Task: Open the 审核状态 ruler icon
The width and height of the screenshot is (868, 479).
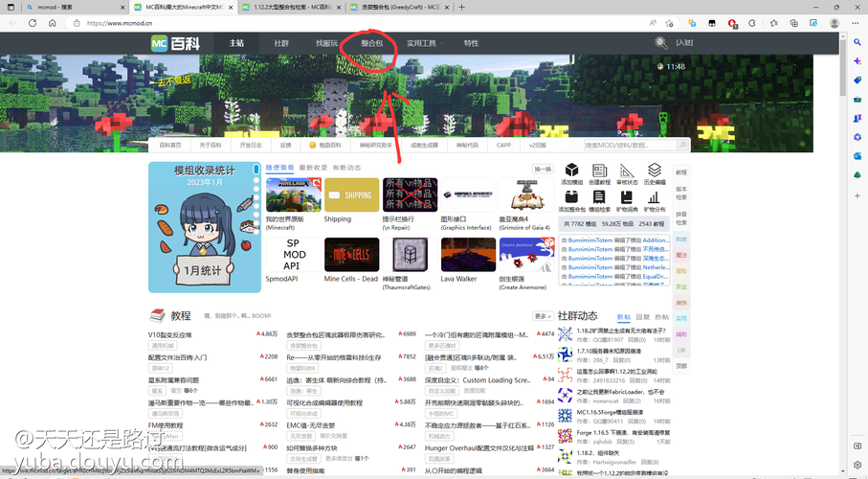Action: coord(627,171)
